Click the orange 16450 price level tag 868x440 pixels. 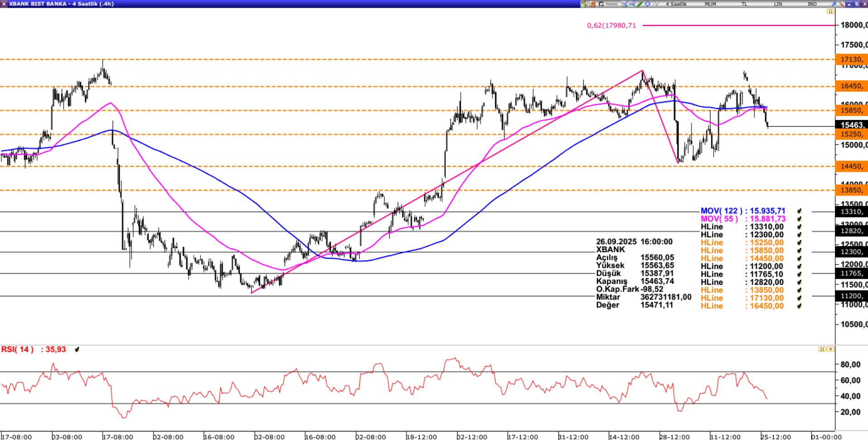click(851, 86)
